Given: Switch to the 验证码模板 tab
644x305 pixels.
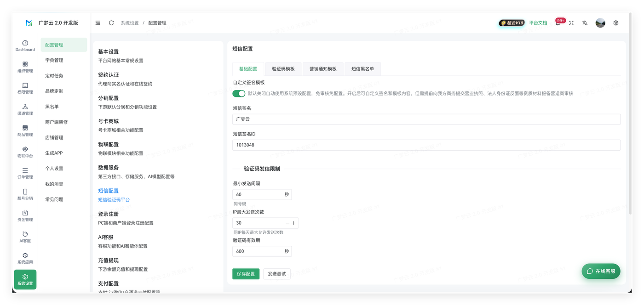Looking at the screenshot, I should pos(283,69).
